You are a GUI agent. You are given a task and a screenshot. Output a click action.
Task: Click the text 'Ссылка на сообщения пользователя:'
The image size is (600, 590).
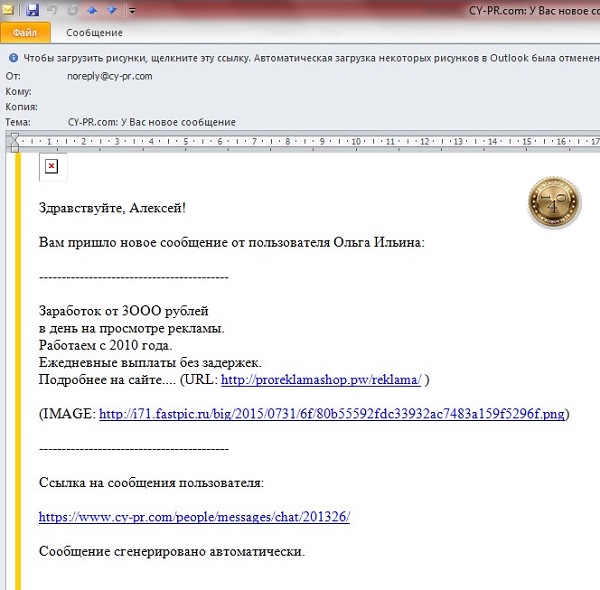click(152, 482)
